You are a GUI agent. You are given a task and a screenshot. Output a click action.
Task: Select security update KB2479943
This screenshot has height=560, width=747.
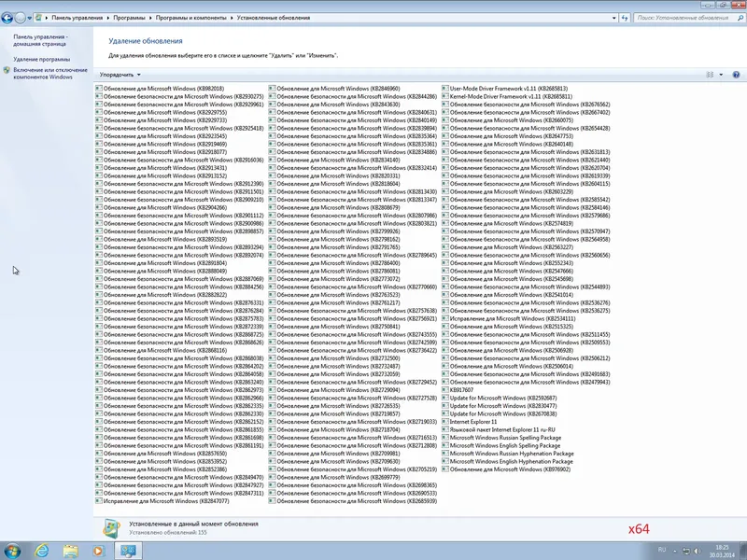point(527,382)
